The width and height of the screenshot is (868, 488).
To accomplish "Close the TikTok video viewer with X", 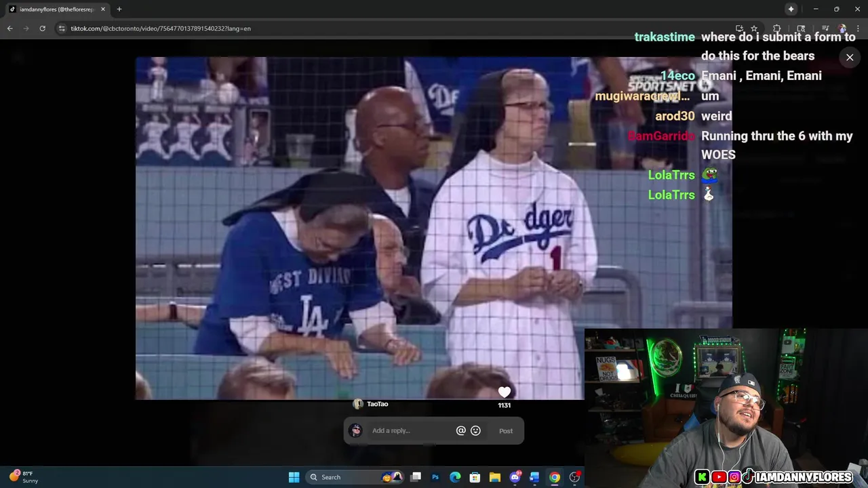I will coord(850,58).
